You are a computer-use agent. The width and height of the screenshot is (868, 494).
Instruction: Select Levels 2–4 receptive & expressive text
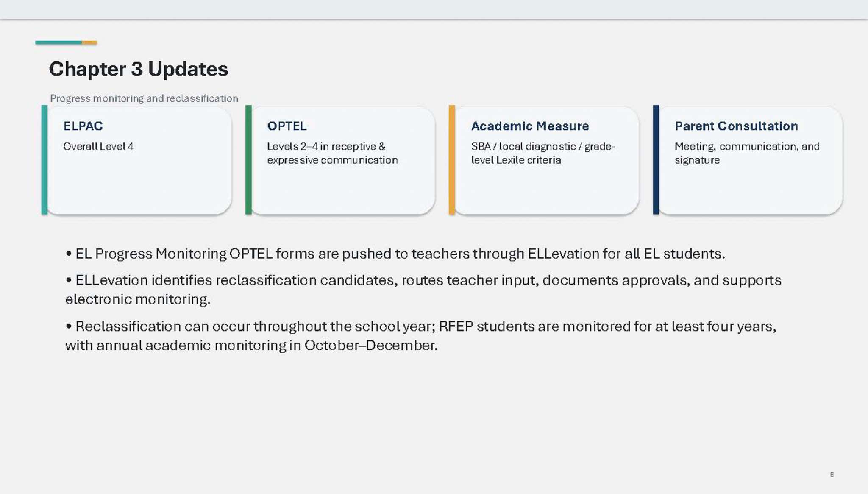point(332,153)
